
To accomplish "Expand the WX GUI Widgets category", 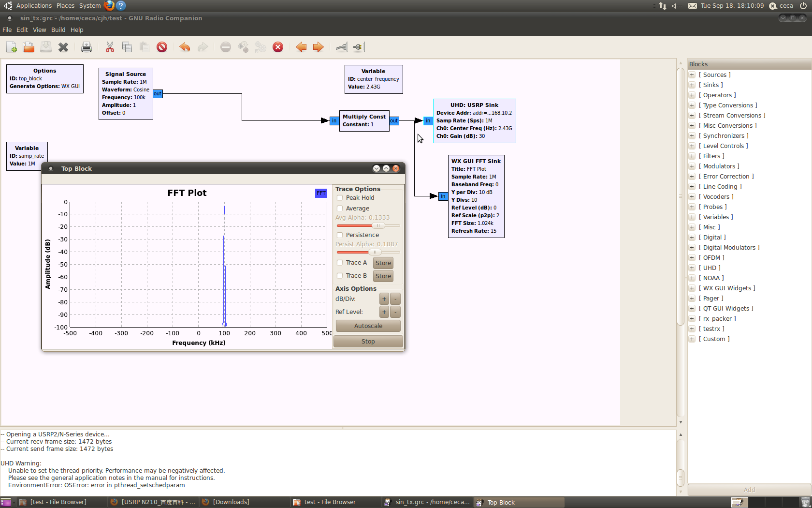I will pyautogui.click(x=692, y=288).
